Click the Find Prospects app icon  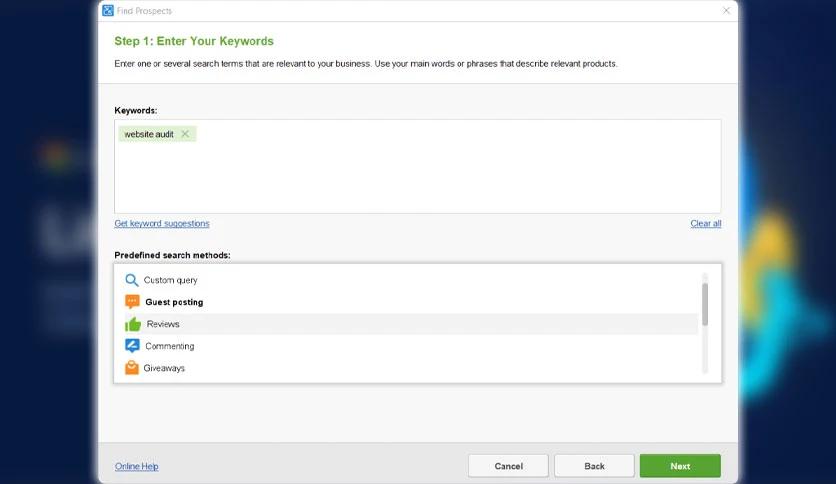click(x=108, y=11)
